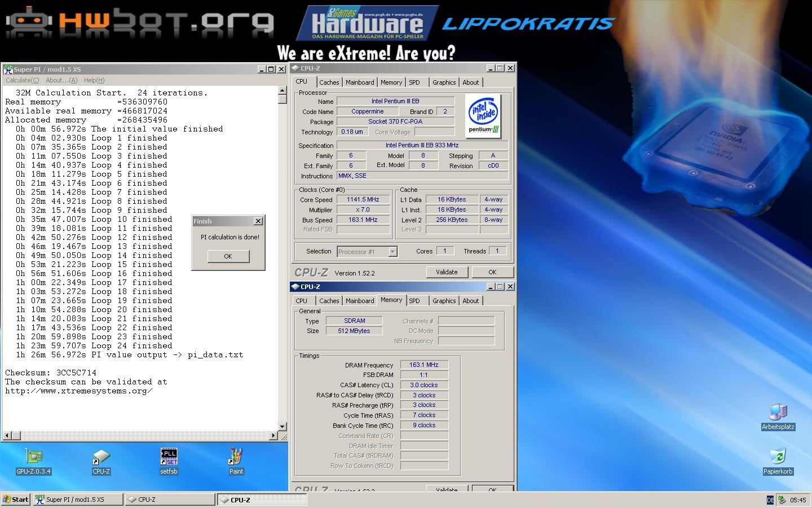Close the Finish dialog

pyautogui.click(x=258, y=221)
